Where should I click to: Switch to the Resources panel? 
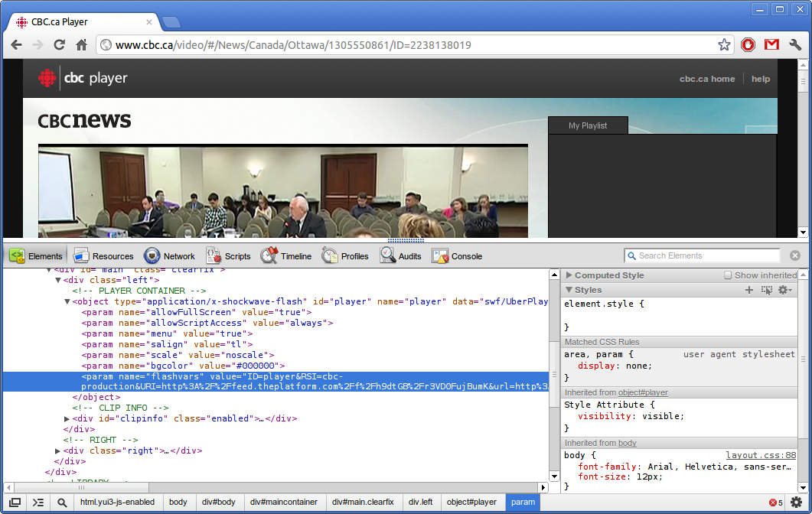click(x=103, y=255)
